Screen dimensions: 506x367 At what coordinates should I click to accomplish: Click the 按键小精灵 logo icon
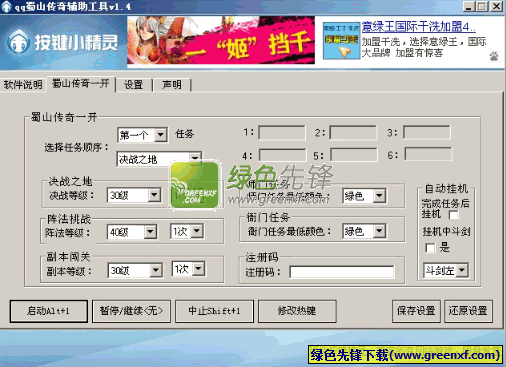click(19, 42)
